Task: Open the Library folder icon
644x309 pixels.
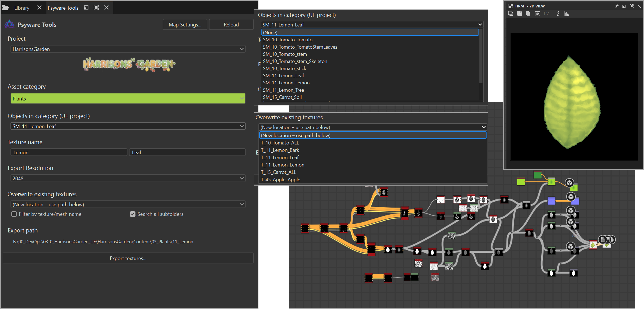Action: pyautogui.click(x=5, y=8)
